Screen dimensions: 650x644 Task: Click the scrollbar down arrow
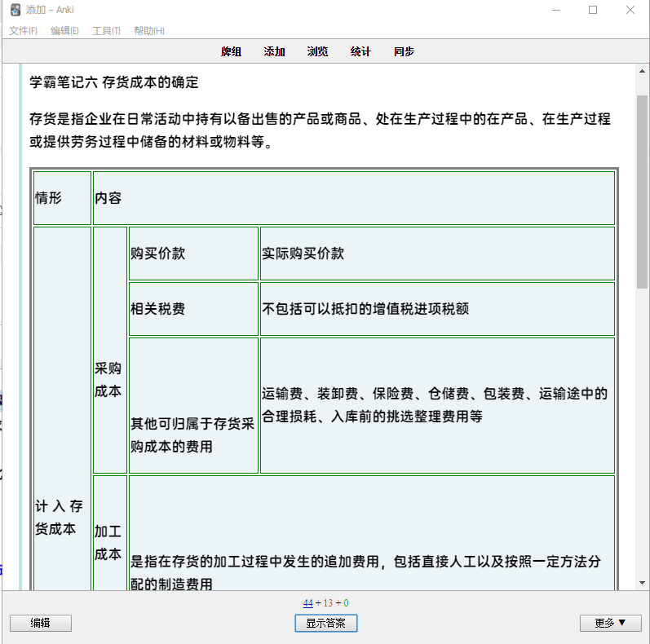pos(642,583)
